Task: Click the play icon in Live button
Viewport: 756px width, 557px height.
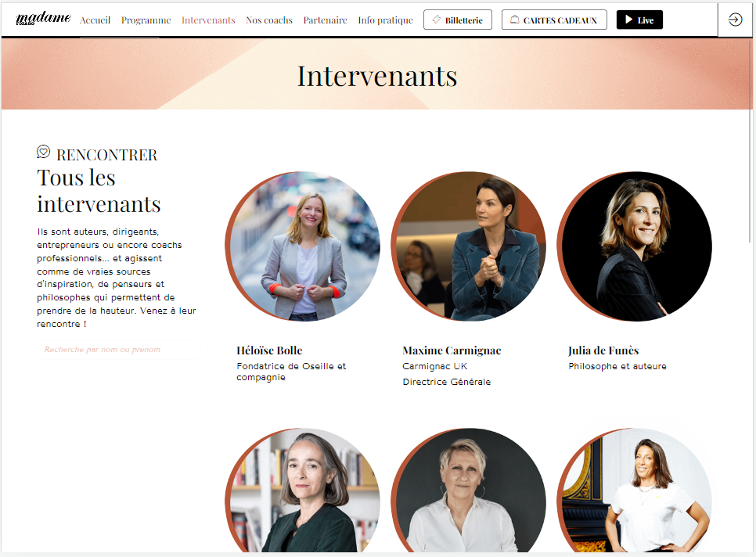Action: point(628,20)
